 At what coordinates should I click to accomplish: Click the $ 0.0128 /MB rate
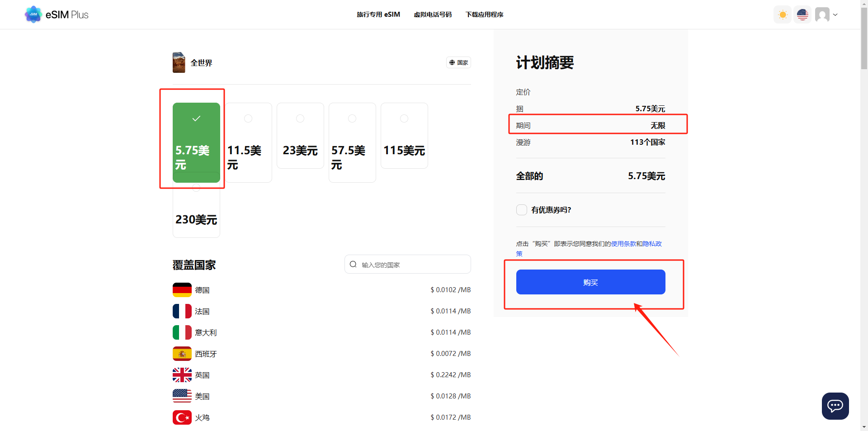(x=450, y=396)
